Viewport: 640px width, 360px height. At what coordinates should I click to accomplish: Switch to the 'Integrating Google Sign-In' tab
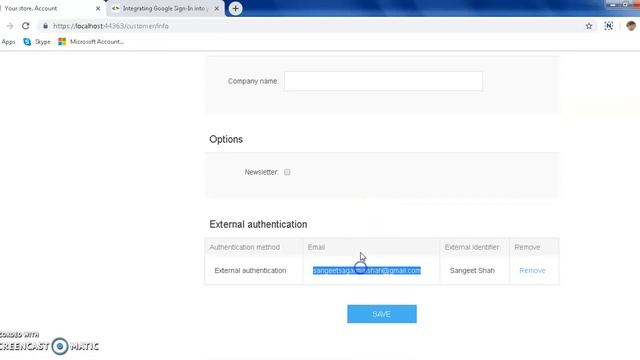click(165, 8)
